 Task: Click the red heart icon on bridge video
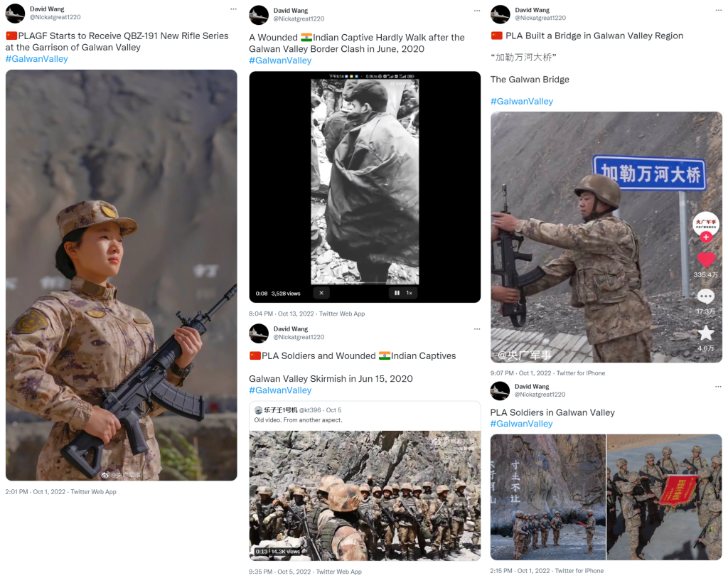706,259
